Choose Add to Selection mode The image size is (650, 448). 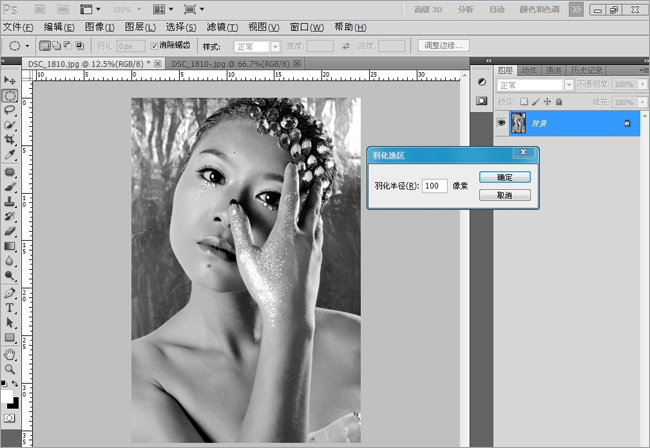point(56,46)
